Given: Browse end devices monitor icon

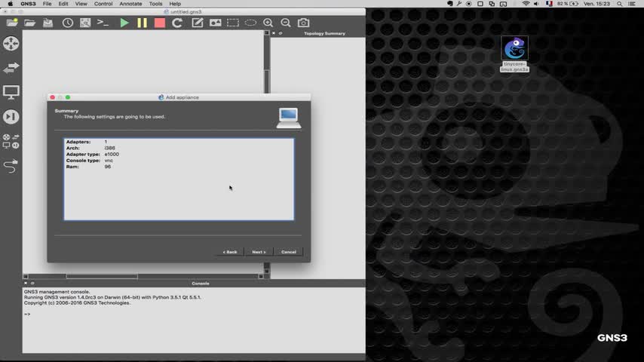Looking at the screenshot, I should (11, 92).
